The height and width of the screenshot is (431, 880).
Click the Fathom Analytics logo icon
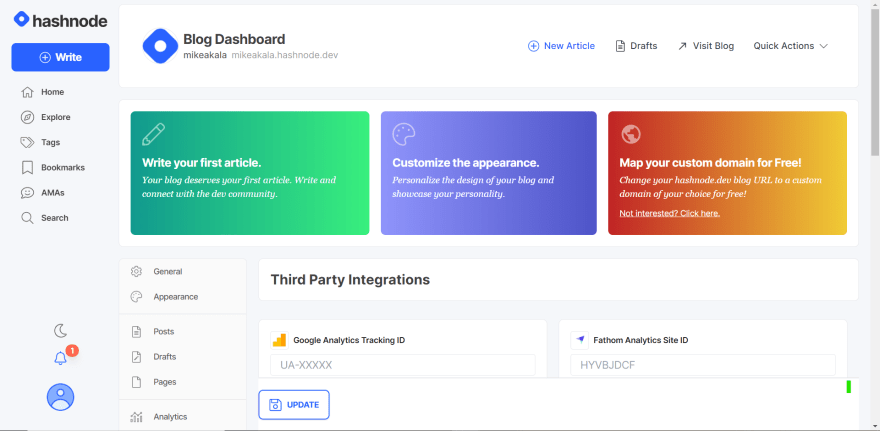click(x=580, y=340)
